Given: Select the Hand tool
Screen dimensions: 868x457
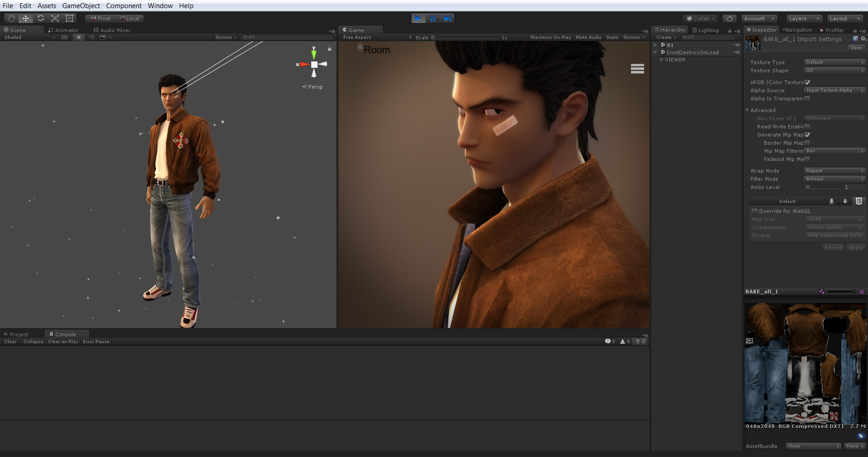Looking at the screenshot, I should tap(11, 19).
